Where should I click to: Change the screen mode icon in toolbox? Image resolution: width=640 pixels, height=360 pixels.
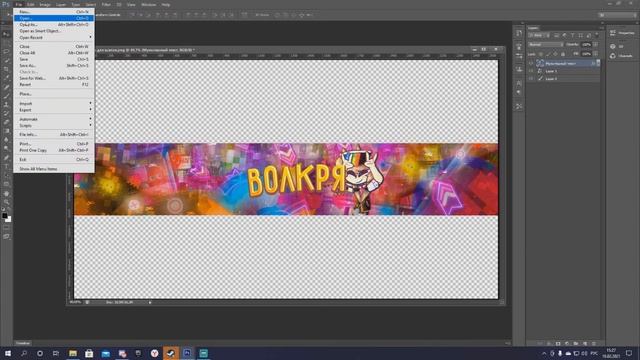6,236
